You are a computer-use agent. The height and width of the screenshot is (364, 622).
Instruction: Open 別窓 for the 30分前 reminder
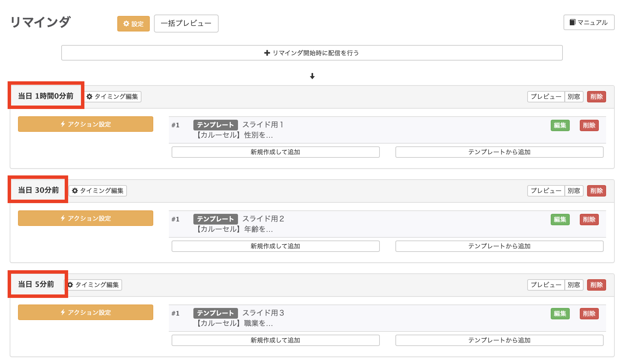(x=574, y=191)
